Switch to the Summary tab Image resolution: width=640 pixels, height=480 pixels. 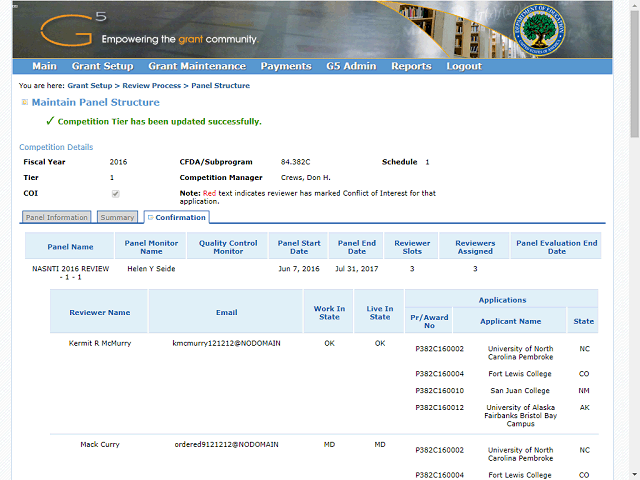(118, 217)
